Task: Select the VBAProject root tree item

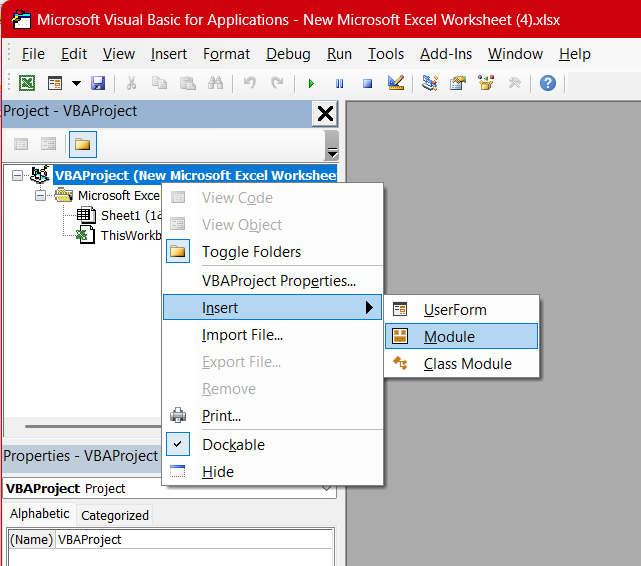Action: pos(195,175)
